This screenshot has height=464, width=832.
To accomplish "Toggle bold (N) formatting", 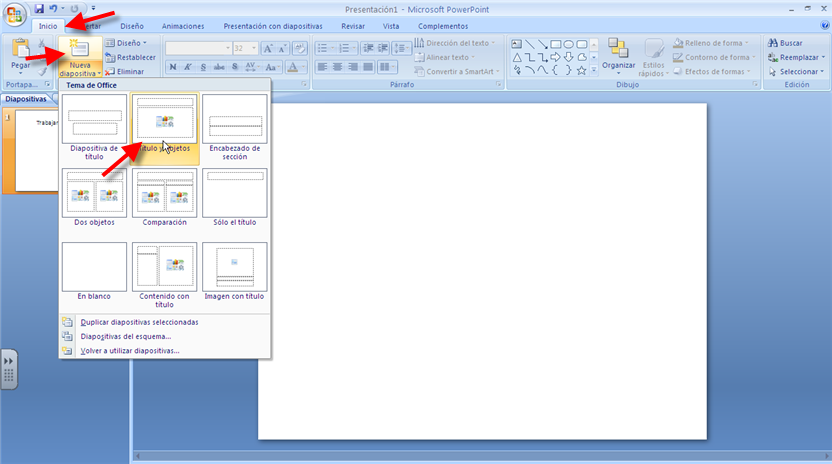I will click(173, 67).
